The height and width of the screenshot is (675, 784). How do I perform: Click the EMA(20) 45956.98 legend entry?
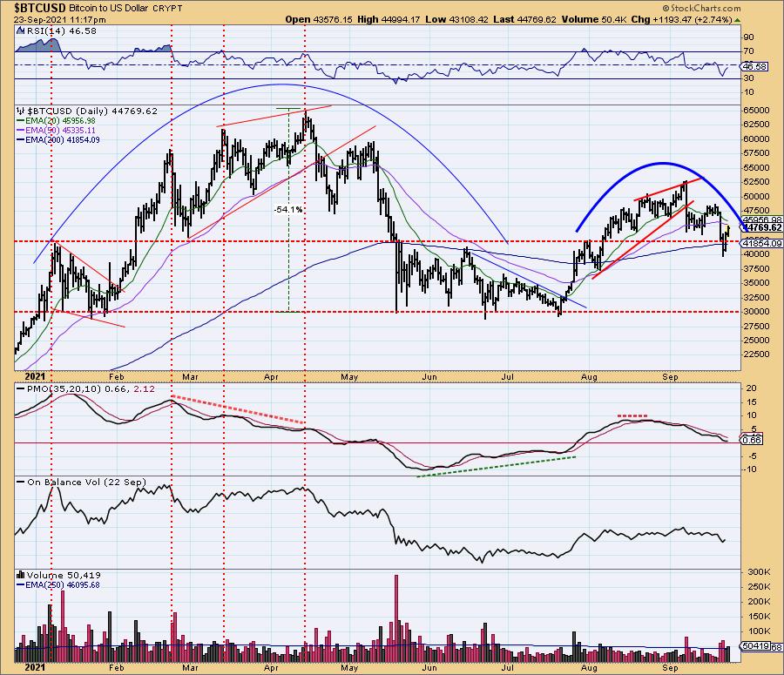56,121
